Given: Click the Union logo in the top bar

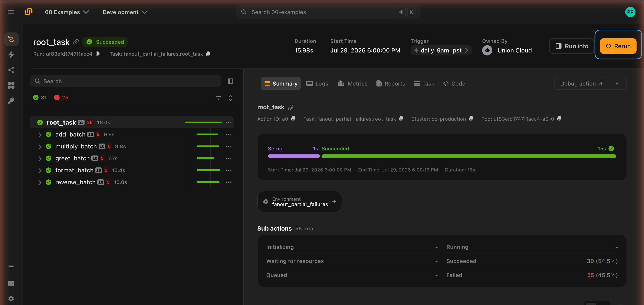Looking at the screenshot, I should (29, 12).
